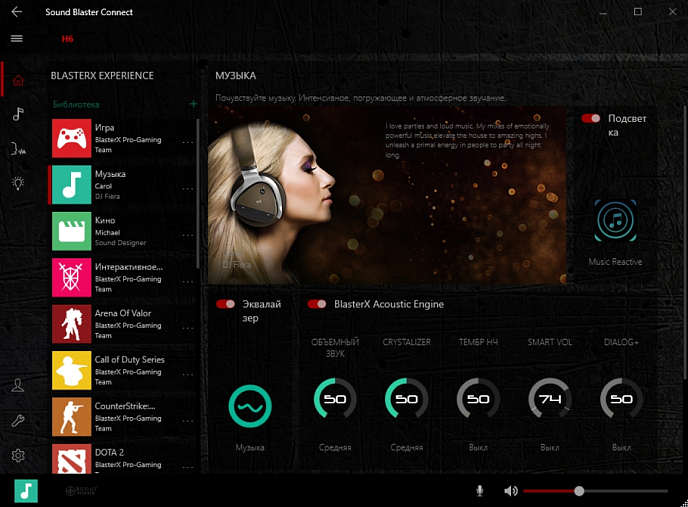This screenshot has height=507, width=688.
Task: Go back using the back arrow
Action: click(16, 12)
